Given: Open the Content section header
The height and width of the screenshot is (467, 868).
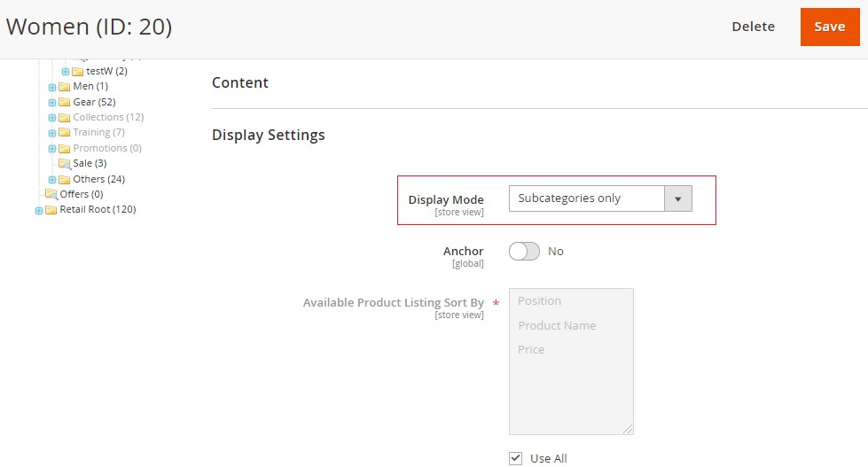Looking at the screenshot, I should click(240, 82).
